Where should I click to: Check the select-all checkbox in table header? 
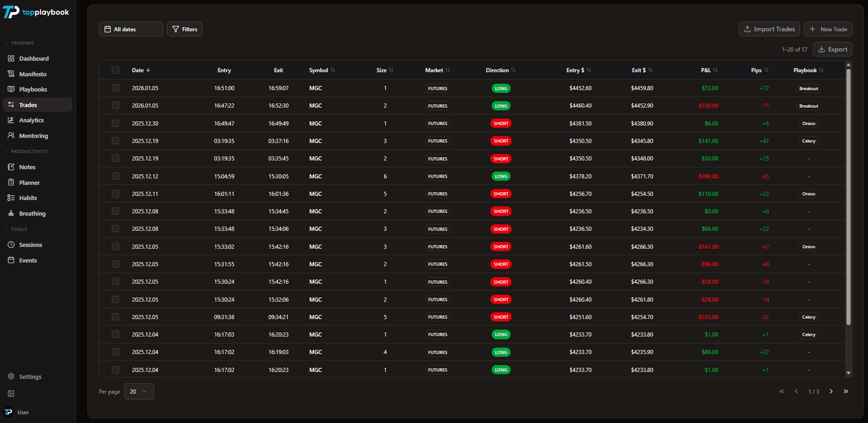coord(115,70)
